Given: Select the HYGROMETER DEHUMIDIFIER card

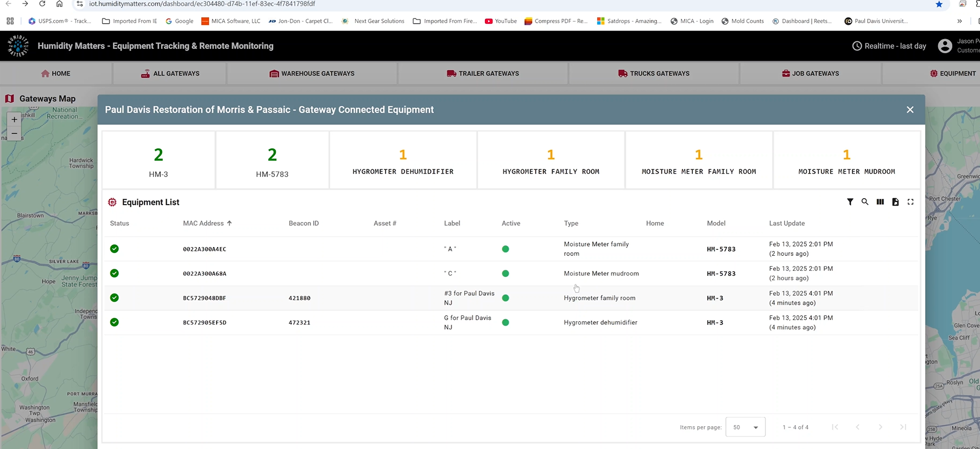Looking at the screenshot, I should [x=403, y=160].
